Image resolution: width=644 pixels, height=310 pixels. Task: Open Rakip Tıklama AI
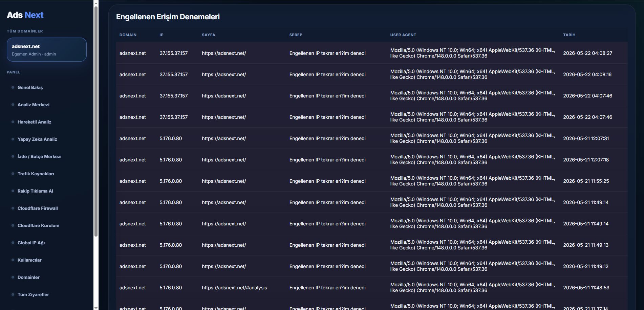pyautogui.click(x=35, y=191)
